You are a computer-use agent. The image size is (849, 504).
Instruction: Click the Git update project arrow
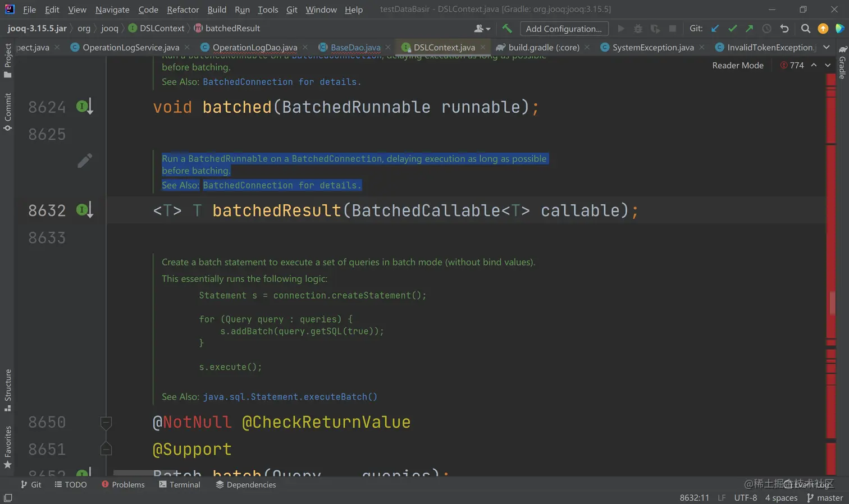(x=715, y=29)
